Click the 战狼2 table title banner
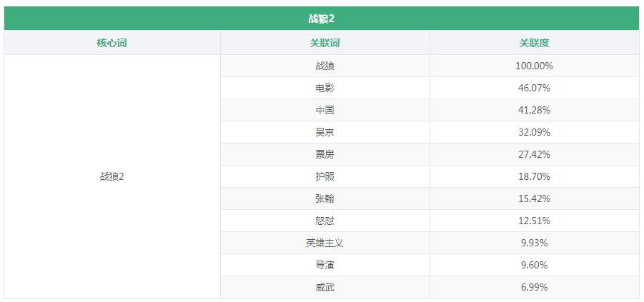The image size is (644, 302). tap(321, 19)
